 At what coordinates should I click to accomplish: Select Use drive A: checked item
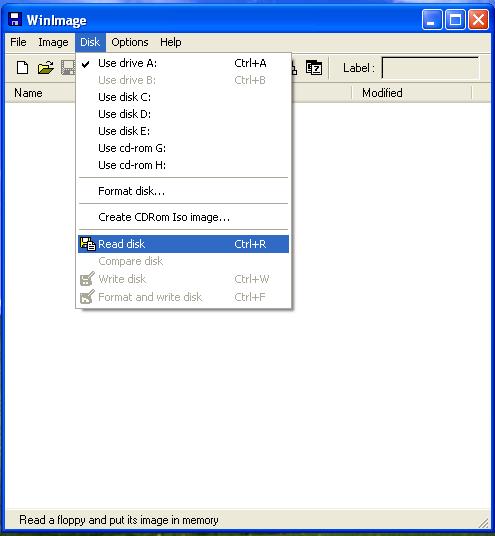(183, 63)
